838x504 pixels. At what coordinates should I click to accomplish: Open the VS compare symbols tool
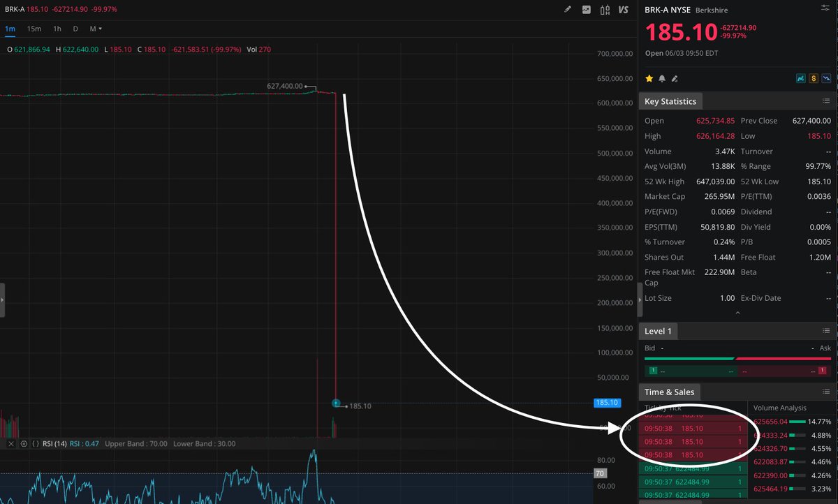[624, 10]
